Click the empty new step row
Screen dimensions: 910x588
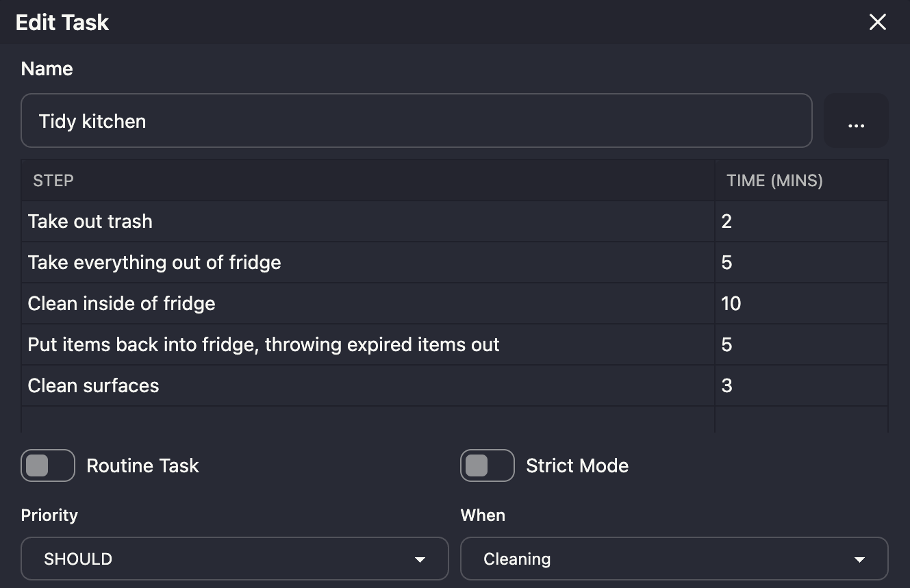tap(368, 420)
